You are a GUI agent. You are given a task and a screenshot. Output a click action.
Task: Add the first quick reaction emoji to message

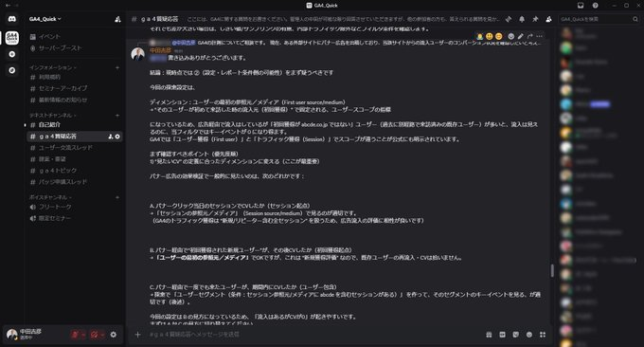[x=480, y=37]
